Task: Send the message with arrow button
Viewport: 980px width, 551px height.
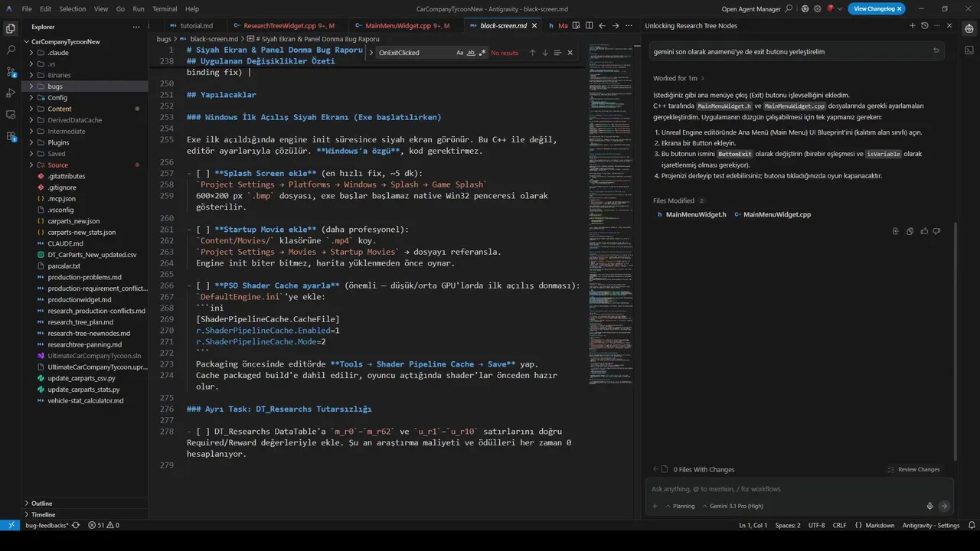Action: [x=944, y=506]
